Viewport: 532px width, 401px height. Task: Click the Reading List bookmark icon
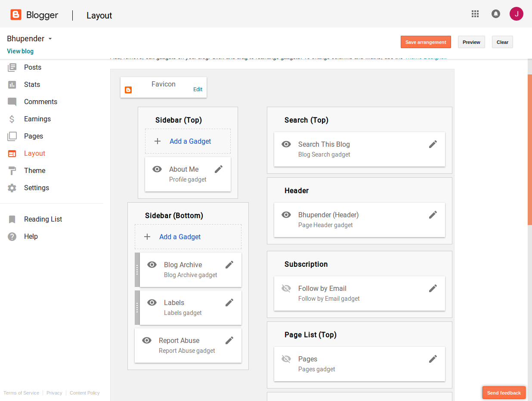[12, 219]
